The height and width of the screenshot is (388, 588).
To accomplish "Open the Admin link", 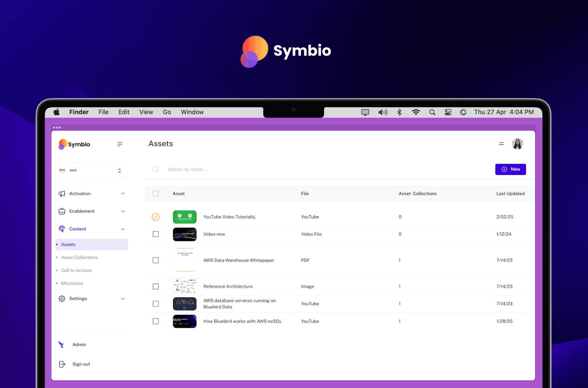I will point(79,345).
